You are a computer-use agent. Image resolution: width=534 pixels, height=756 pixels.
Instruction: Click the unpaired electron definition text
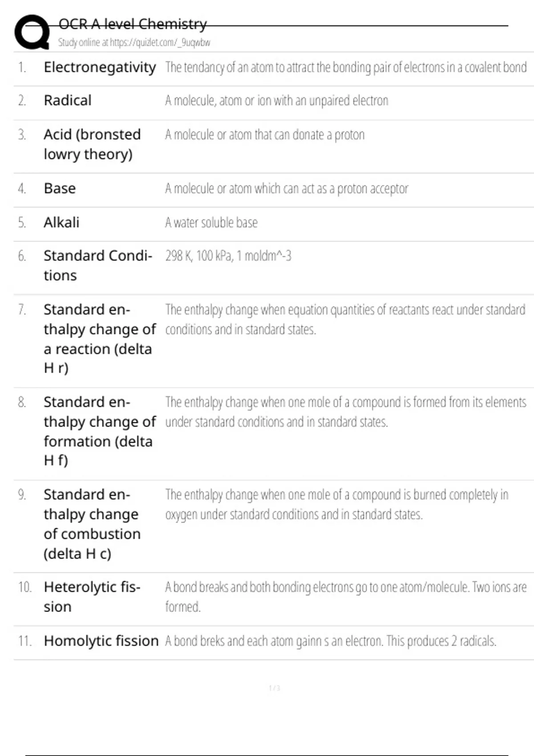coord(276,101)
